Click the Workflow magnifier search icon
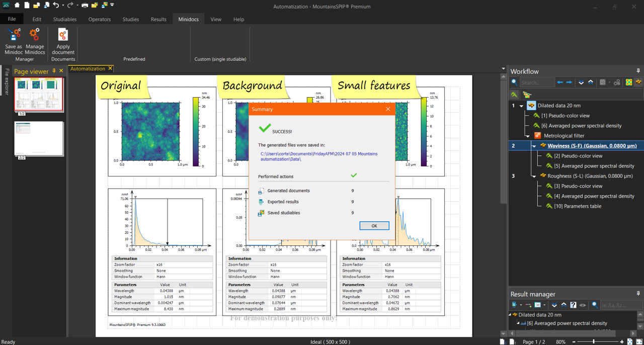 514,82
